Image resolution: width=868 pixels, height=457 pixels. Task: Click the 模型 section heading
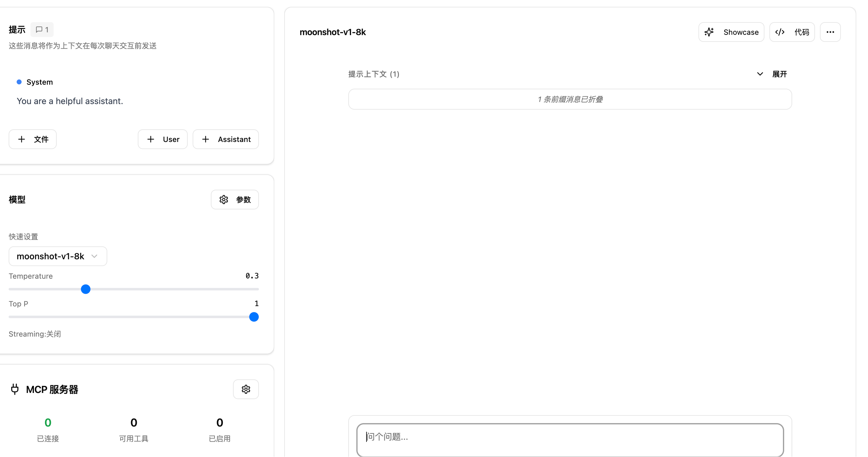pyautogui.click(x=17, y=200)
